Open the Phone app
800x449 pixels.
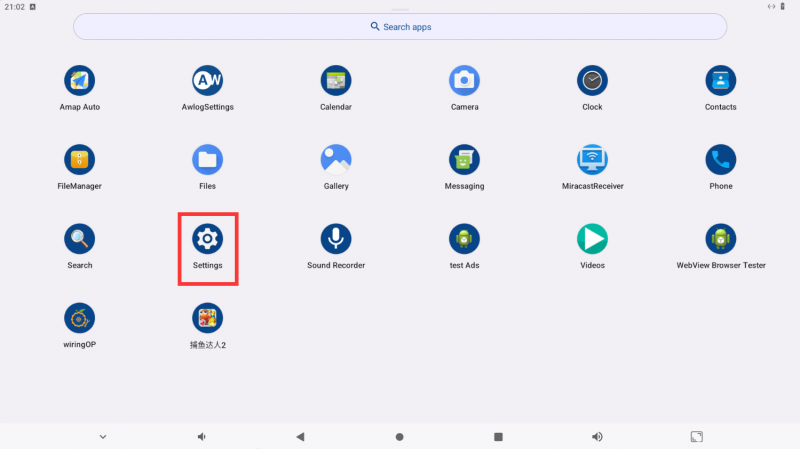[x=720, y=160]
